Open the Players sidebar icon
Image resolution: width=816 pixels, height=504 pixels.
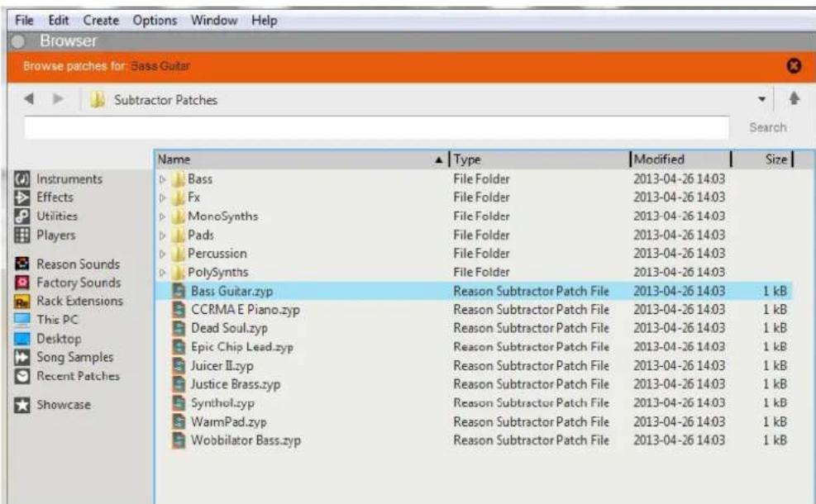pyautogui.click(x=21, y=235)
